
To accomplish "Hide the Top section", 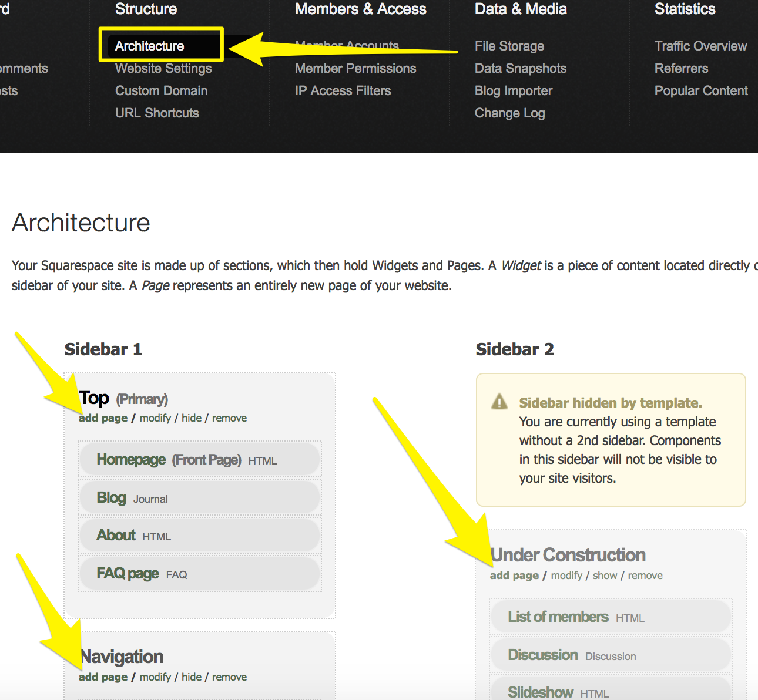I will (191, 418).
